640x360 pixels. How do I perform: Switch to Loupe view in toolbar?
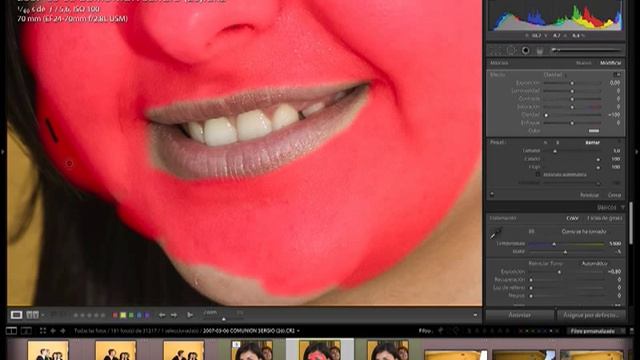point(16,315)
